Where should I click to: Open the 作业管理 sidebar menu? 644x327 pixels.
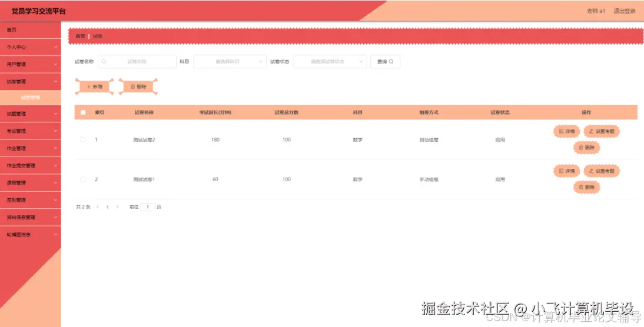click(x=31, y=149)
